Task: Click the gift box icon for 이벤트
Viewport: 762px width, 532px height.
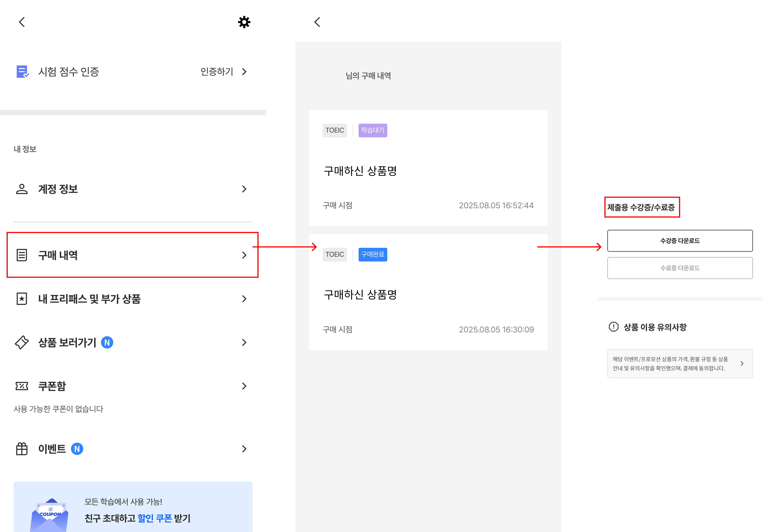Action: coord(22,449)
